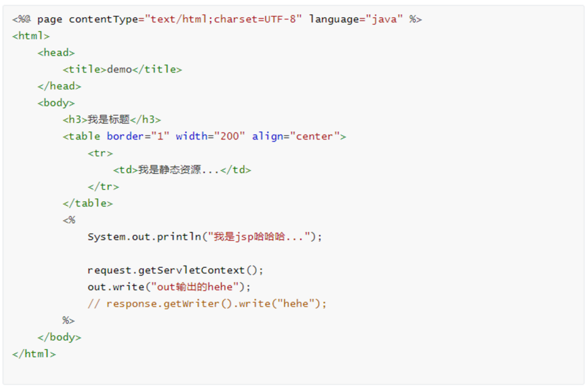Click the opening <tr> tag
This screenshot has width=588, height=389.
click(100, 153)
